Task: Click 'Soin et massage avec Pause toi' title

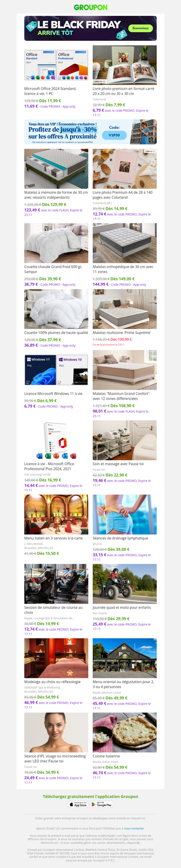Action: (x=118, y=464)
